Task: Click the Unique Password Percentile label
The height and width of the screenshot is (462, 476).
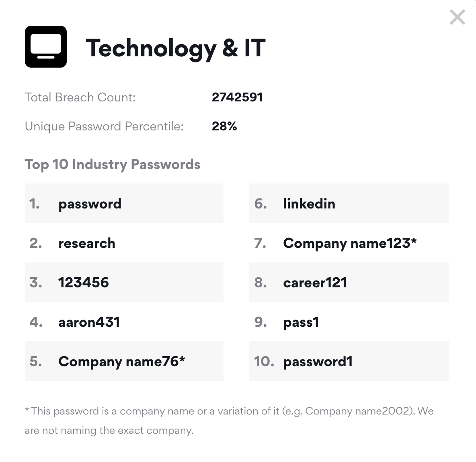Action: (x=104, y=126)
